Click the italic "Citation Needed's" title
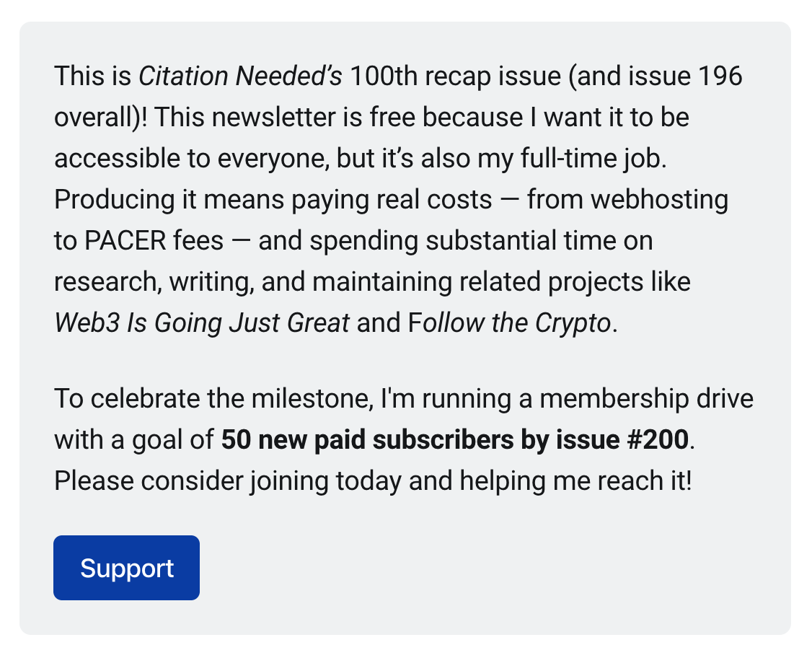Image resolution: width=812 pixels, height=658 pixels. point(240,76)
